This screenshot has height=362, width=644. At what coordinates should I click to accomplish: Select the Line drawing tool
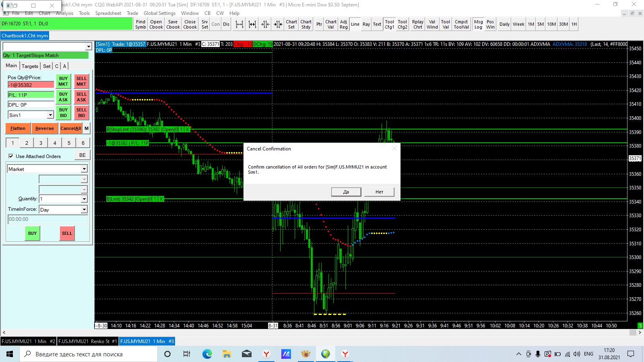tap(355, 24)
